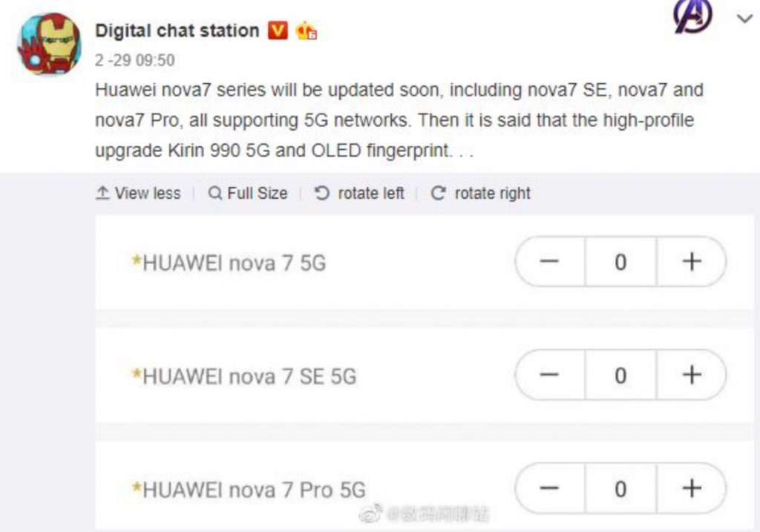This screenshot has width=760, height=532.
Task: Increase HUAWEI nova 7 Pro 5G quantity
Action: [691, 488]
